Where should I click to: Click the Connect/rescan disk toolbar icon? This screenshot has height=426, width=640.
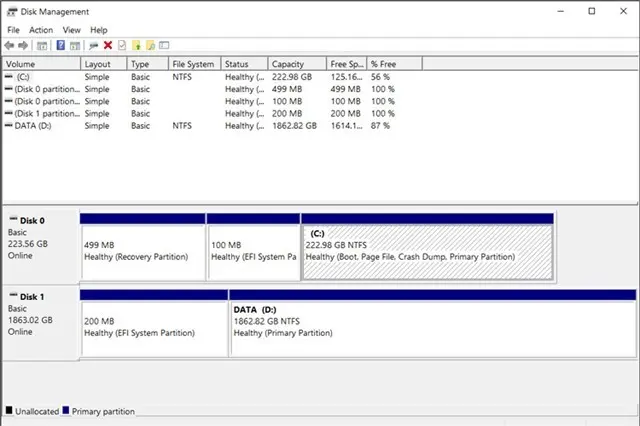pos(93,45)
